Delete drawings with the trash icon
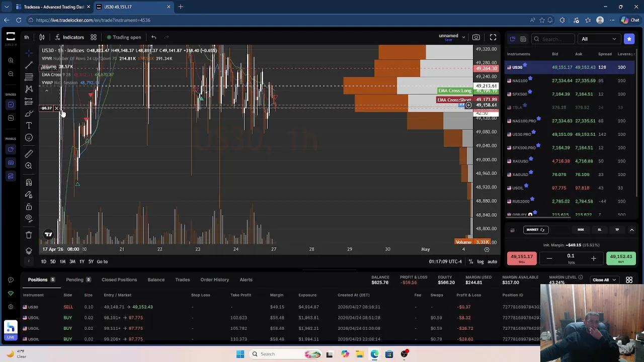 pyautogui.click(x=29, y=235)
